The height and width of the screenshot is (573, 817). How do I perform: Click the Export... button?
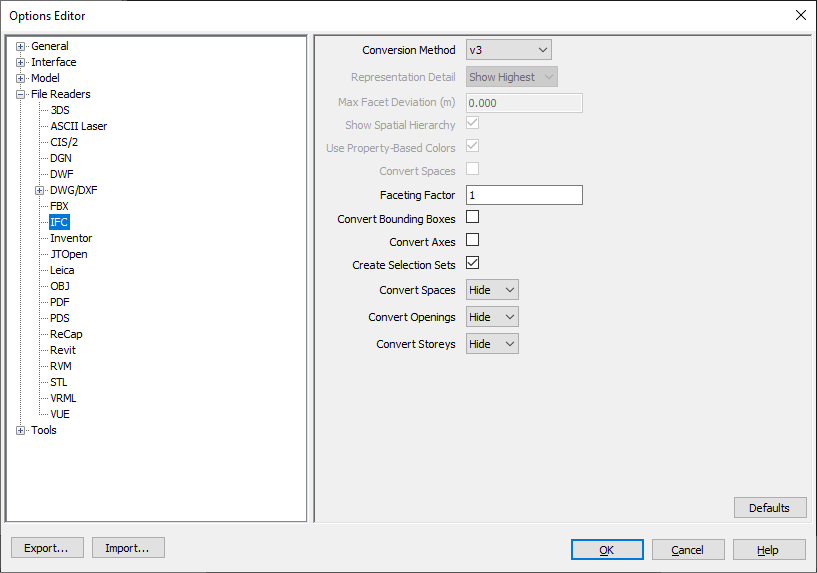[x=47, y=548]
